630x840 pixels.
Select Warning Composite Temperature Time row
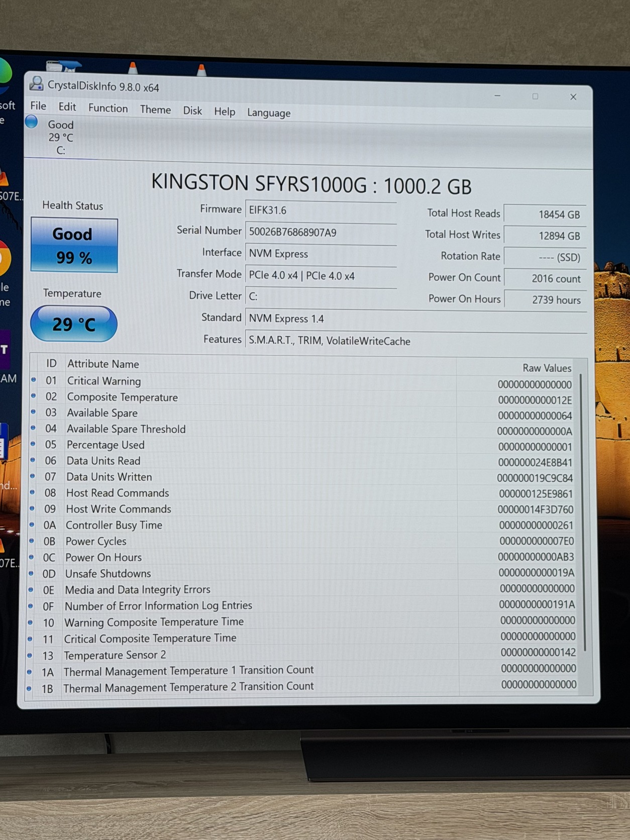pyautogui.click(x=301, y=621)
